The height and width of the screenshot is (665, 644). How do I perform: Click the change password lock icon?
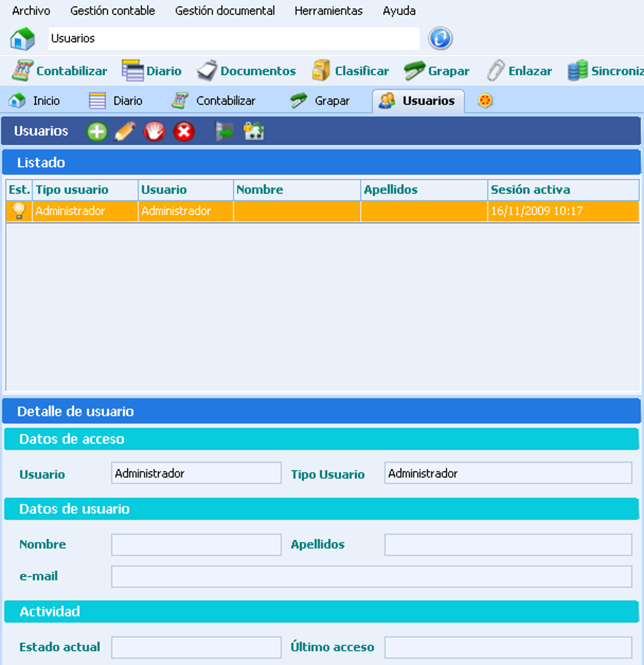coord(253,131)
